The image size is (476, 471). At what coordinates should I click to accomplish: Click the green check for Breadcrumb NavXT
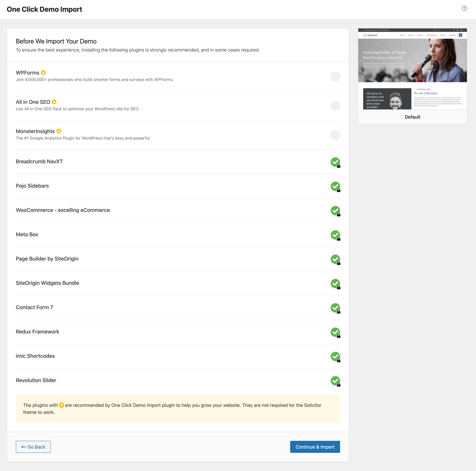[x=335, y=162]
